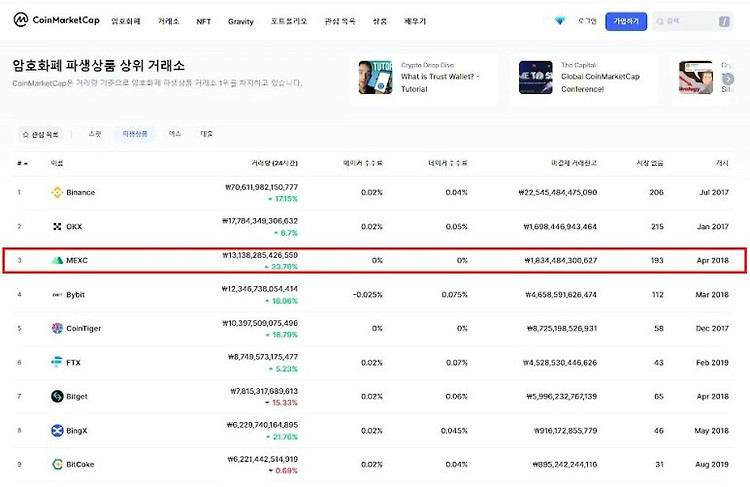Viewport: 750px width, 487px height.
Task: Open the 암호화폐 menu
Action: tap(126, 22)
